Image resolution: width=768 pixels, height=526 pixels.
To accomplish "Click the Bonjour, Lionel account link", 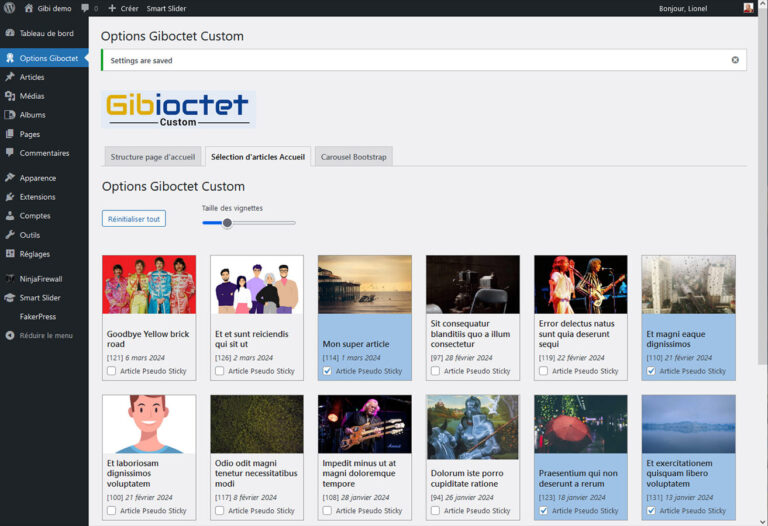I will 683,8.
